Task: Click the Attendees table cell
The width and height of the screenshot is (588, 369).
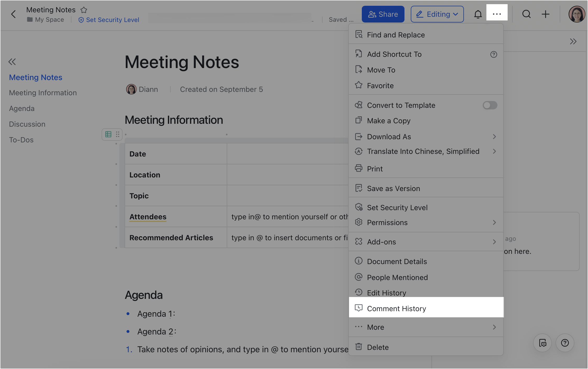Action: click(176, 217)
